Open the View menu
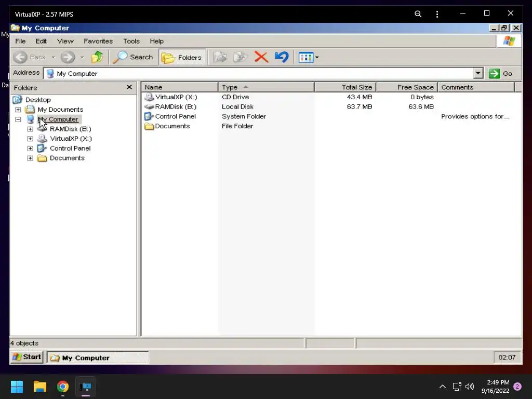 (65, 41)
